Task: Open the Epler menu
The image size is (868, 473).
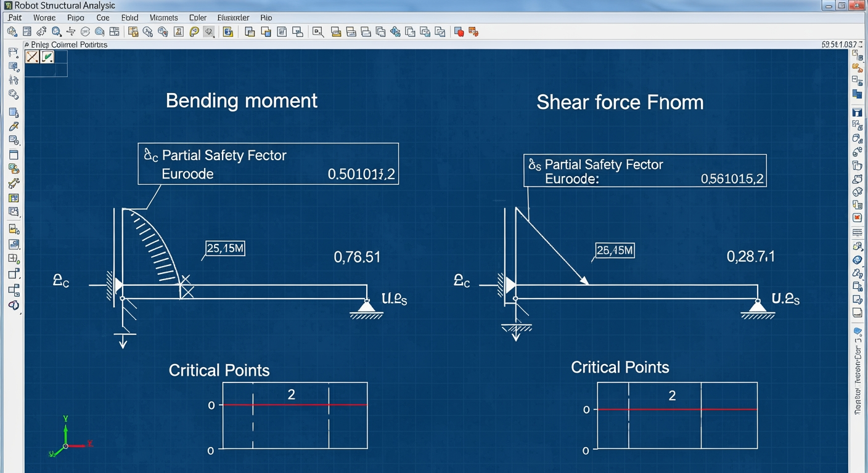Action: 198,18
